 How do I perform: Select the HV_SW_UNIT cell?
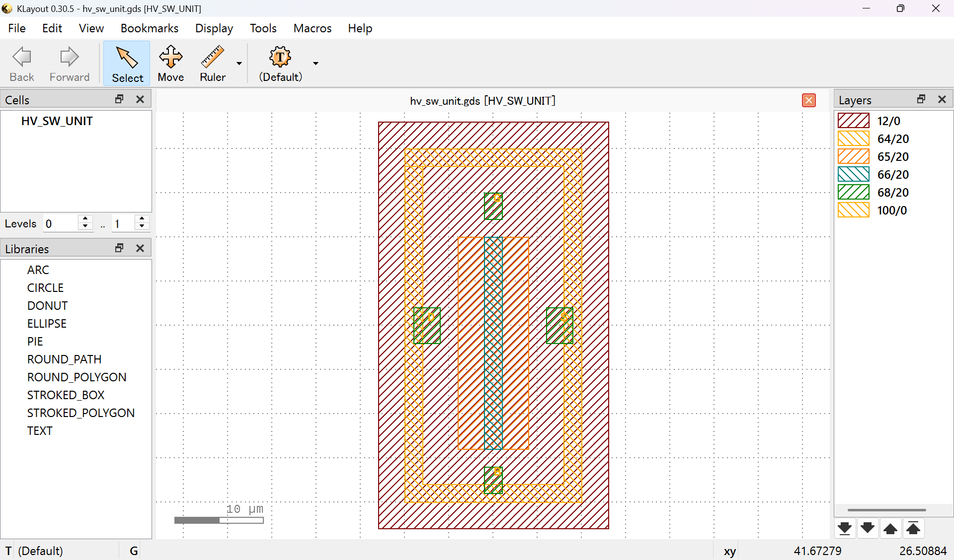pos(57,121)
